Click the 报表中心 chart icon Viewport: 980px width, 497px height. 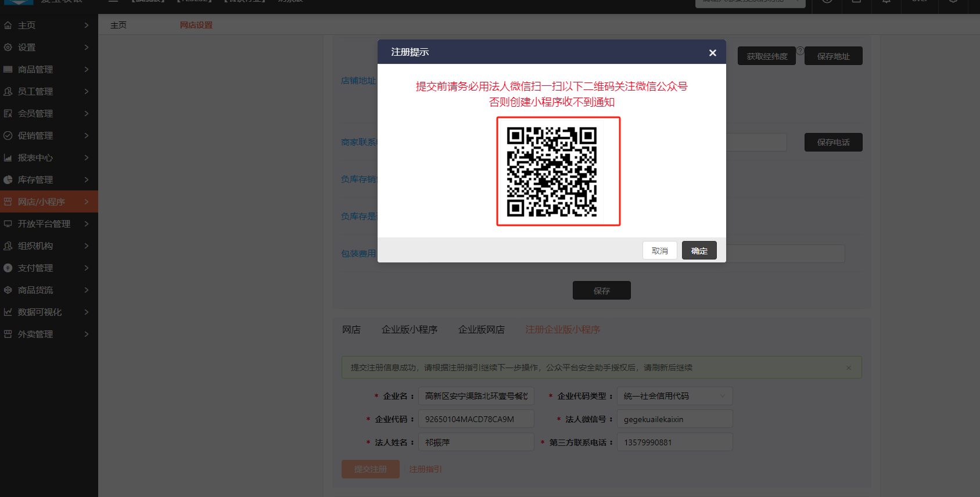(8, 158)
